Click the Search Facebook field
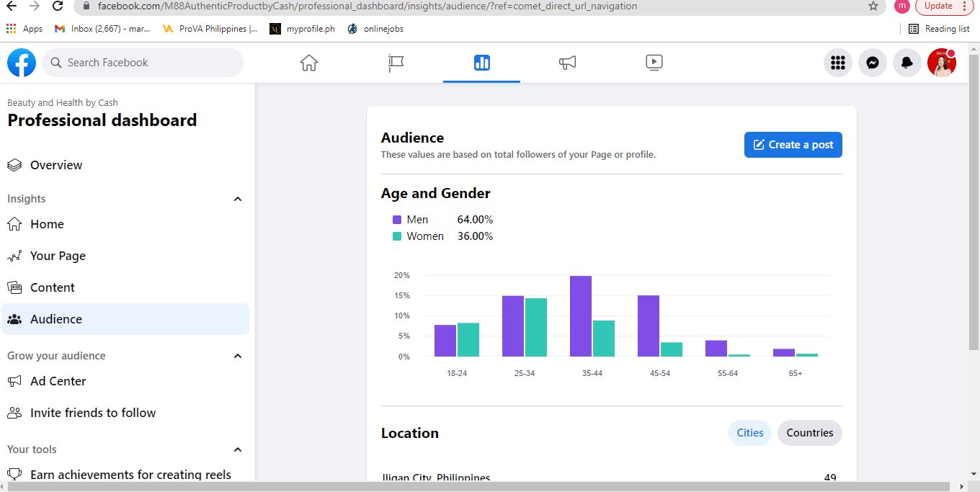Screen dimensions: 980x492 click(144, 63)
